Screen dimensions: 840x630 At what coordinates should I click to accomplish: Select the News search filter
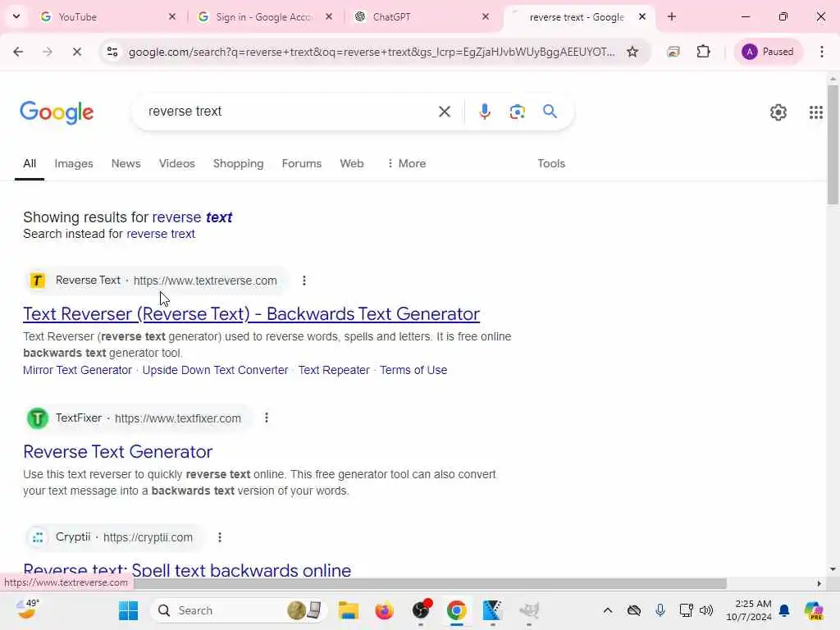pyautogui.click(x=126, y=163)
